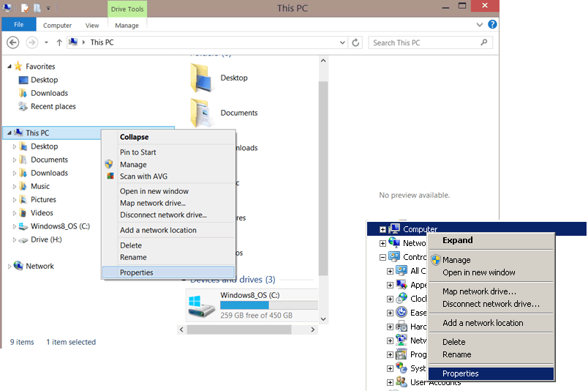Expand Desktop under This PC
588x391 pixels.
[14, 146]
